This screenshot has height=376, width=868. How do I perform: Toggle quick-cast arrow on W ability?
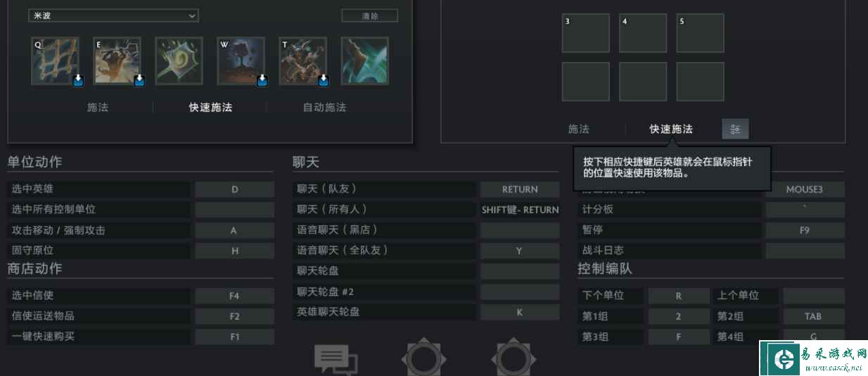point(262,80)
